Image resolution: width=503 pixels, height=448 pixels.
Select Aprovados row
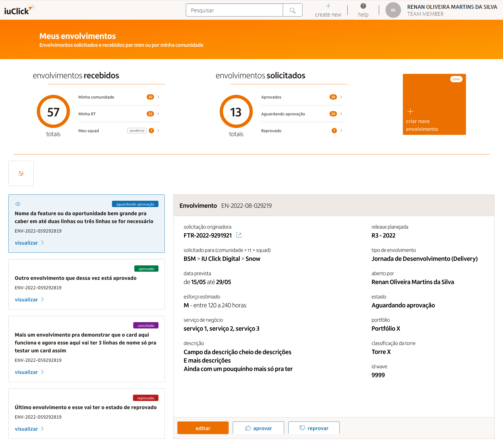(x=302, y=97)
